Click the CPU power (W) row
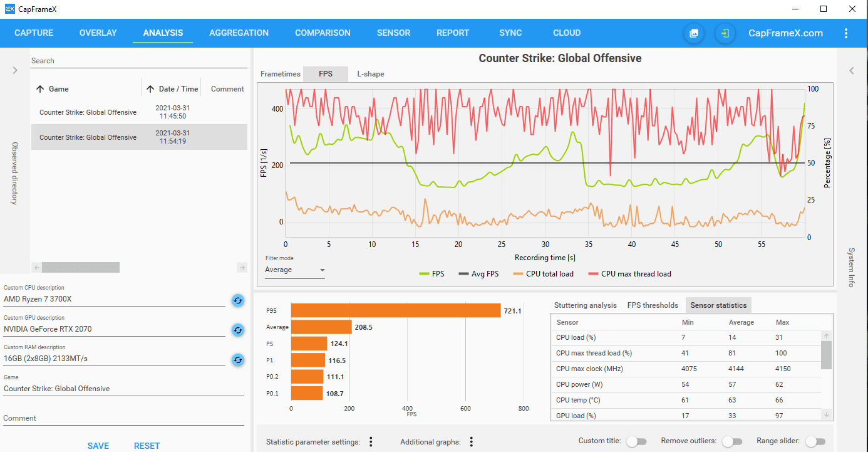 pos(686,384)
